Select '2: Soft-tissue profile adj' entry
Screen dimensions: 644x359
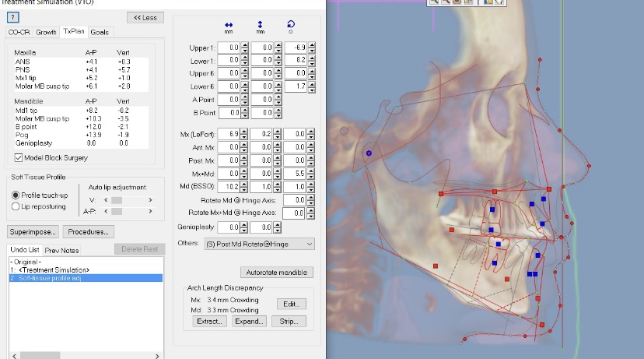coord(86,278)
